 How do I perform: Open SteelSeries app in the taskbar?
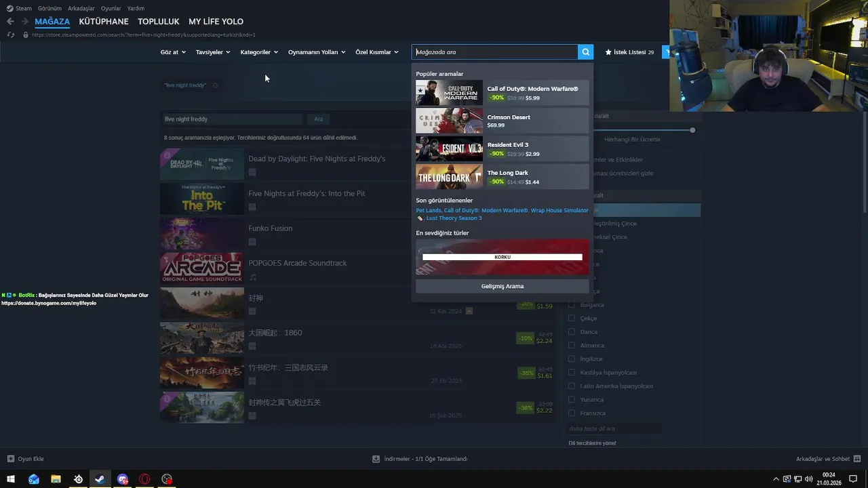click(x=78, y=479)
